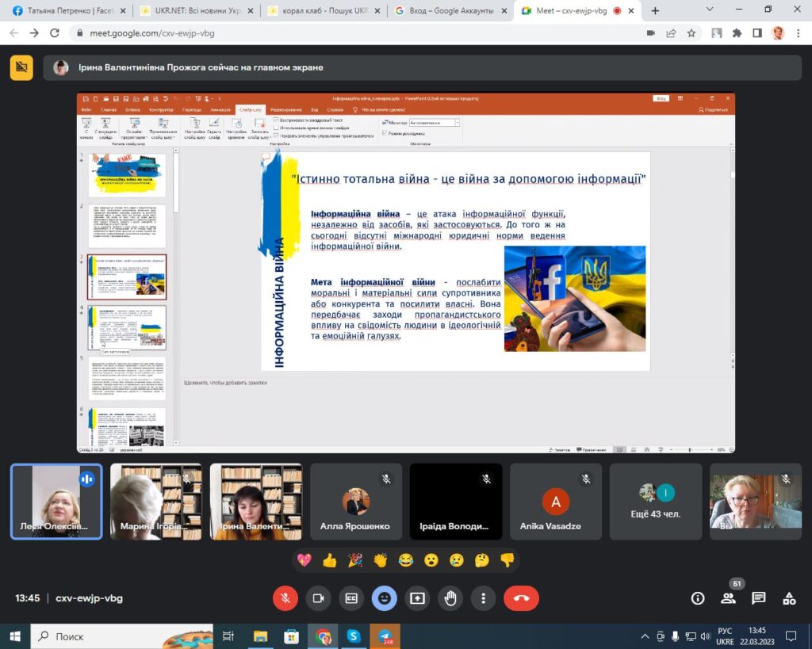Screen dimensions: 812x649
Task: Click the emoji reactions button
Action: click(x=385, y=598)
